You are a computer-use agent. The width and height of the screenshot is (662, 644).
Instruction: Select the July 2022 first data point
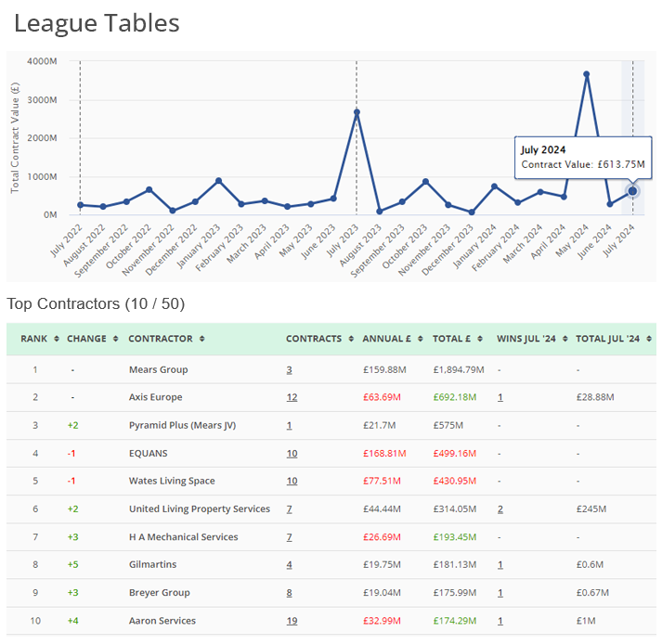tap(80, 205)
